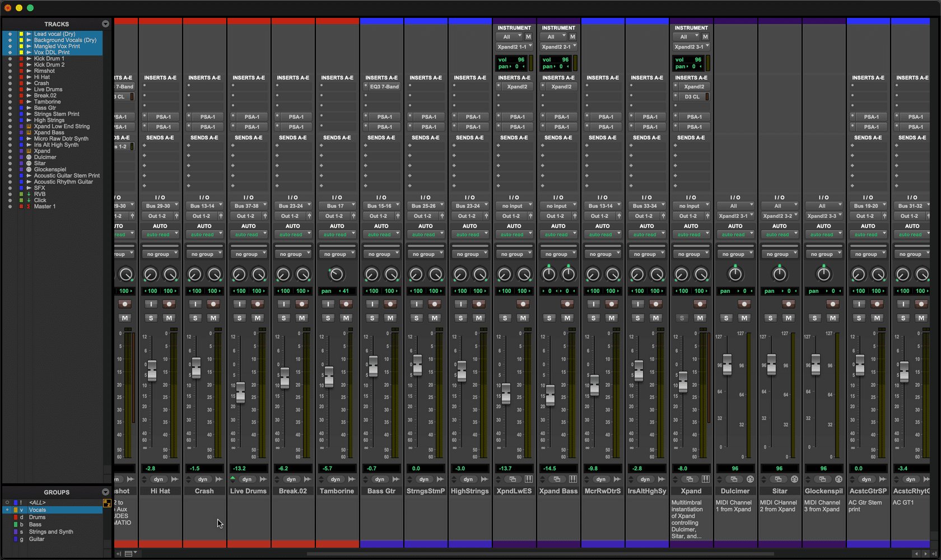Open the auto read automation mode on HighStrings
The height and width of the screenshot is (560, 941).
pos(470,234)
